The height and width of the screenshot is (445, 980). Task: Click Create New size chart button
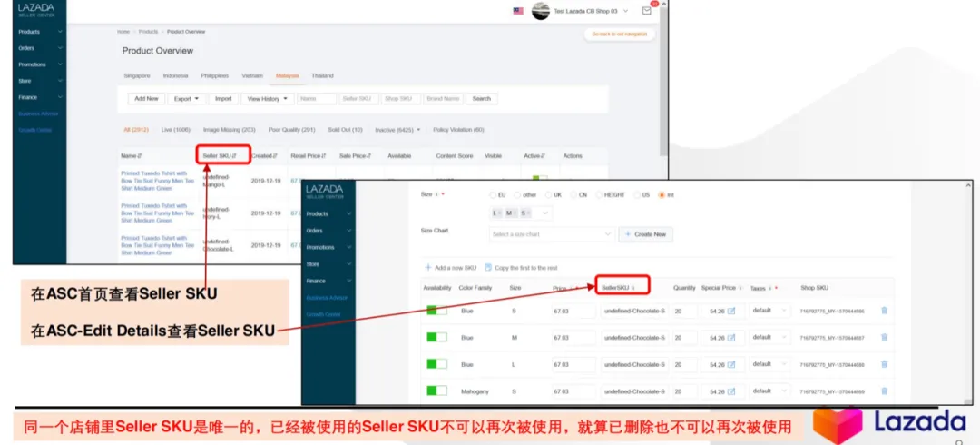(646, 234)
